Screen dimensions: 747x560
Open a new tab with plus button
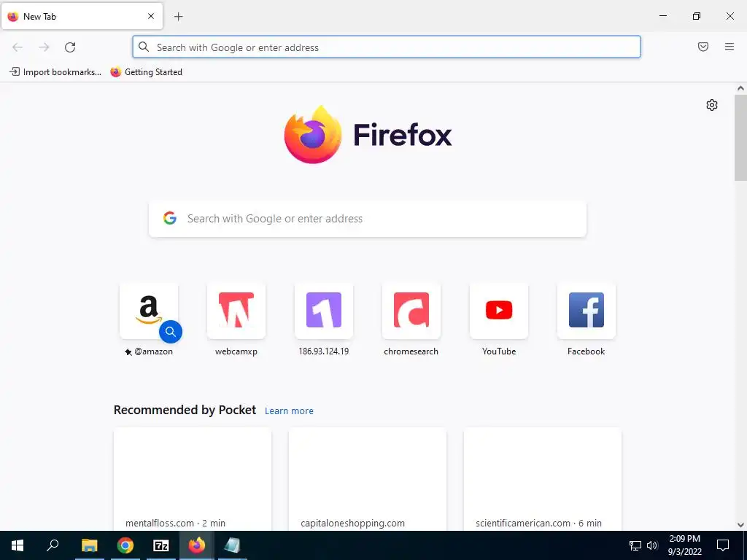point(179,17)
